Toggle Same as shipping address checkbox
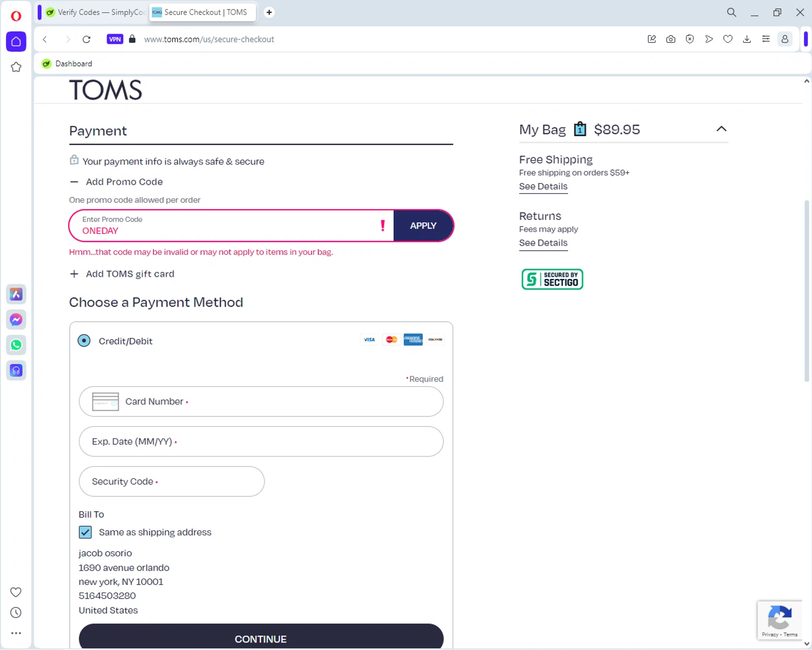Image resolution: width=812 pixels, height=650 pixels. [85, 532]
